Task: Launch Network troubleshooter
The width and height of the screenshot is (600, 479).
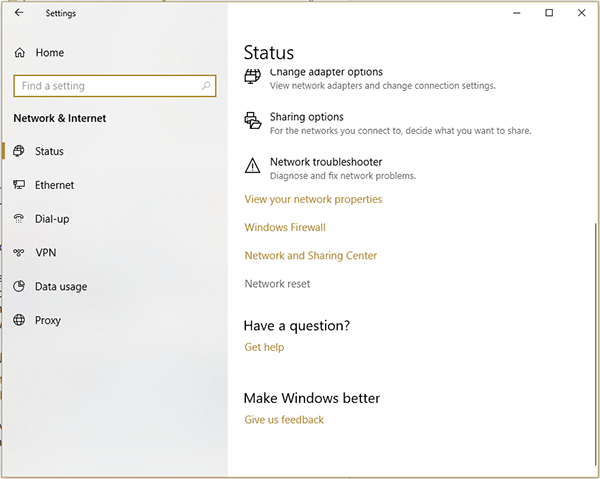Action: [x=326, y=162]
